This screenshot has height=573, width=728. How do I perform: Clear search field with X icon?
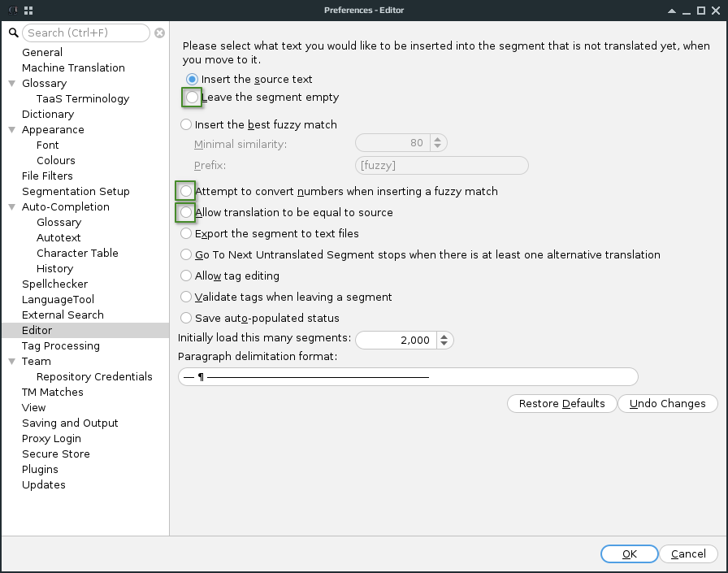(160, 33)
